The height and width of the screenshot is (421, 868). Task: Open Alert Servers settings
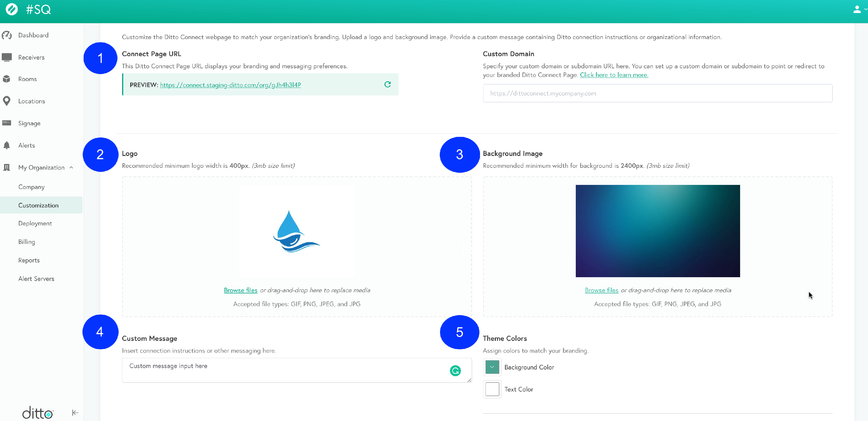pyautogui.click(x=36, y=279)
